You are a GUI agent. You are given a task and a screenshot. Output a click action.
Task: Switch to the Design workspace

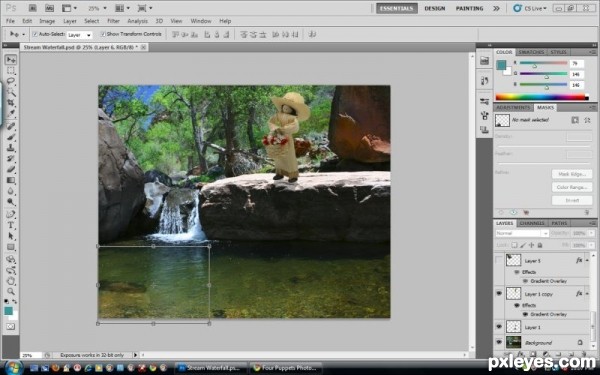coord(435,8)
